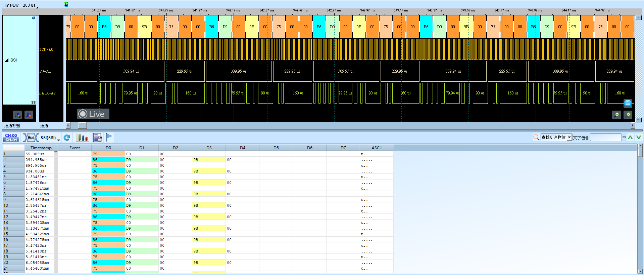Toggle the Live capture button

coord(93,114)
